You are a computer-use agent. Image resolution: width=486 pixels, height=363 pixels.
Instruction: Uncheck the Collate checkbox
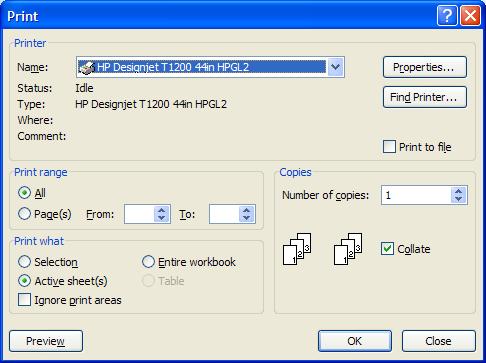pos(387,249)
